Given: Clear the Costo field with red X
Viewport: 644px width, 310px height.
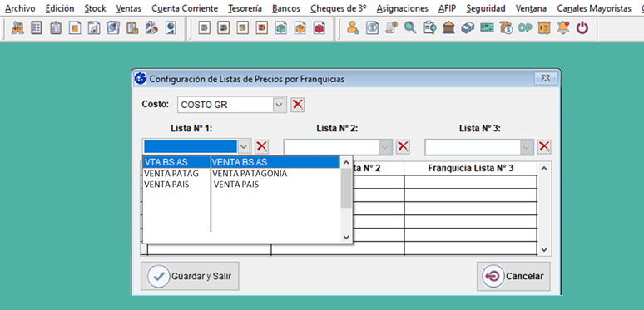Looking at the screenshot, I should (298, 105).
